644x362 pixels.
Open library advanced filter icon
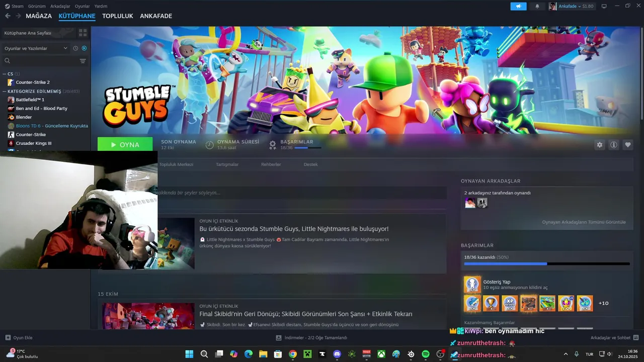83,61
